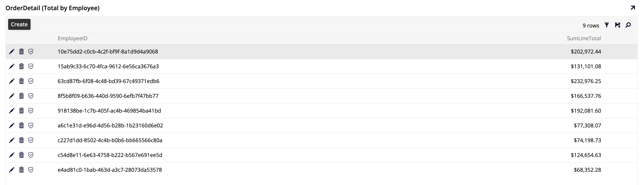Screen dimensions: 644x185
Task: Delete the row starting with 918138be
Action: point(21,111)
